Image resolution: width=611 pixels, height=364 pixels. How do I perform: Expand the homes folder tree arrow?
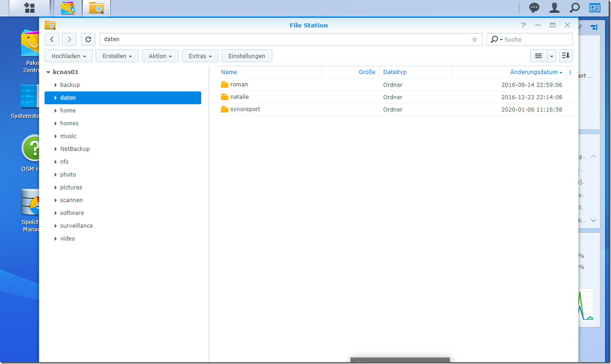(x=56, y=123)
